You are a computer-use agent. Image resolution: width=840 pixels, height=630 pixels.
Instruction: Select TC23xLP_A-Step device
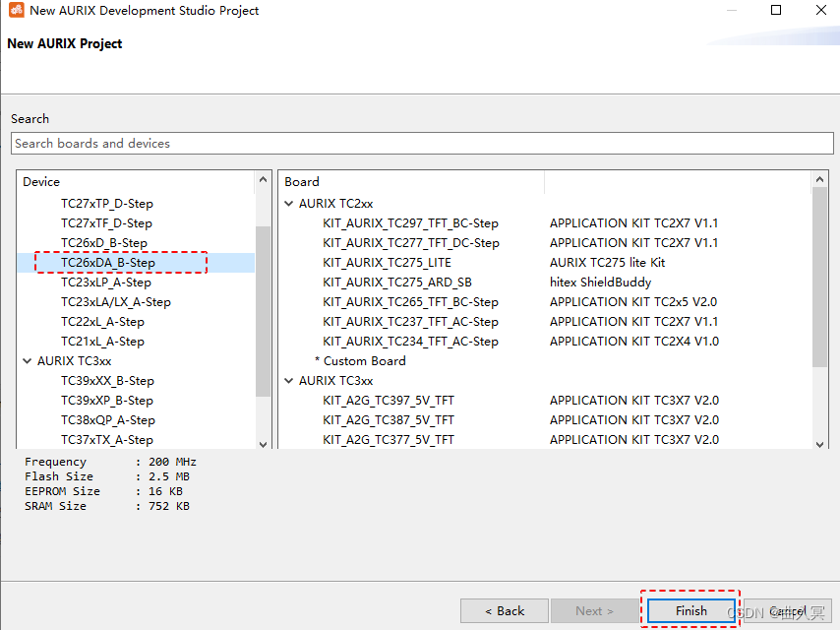tap(106, 283)
